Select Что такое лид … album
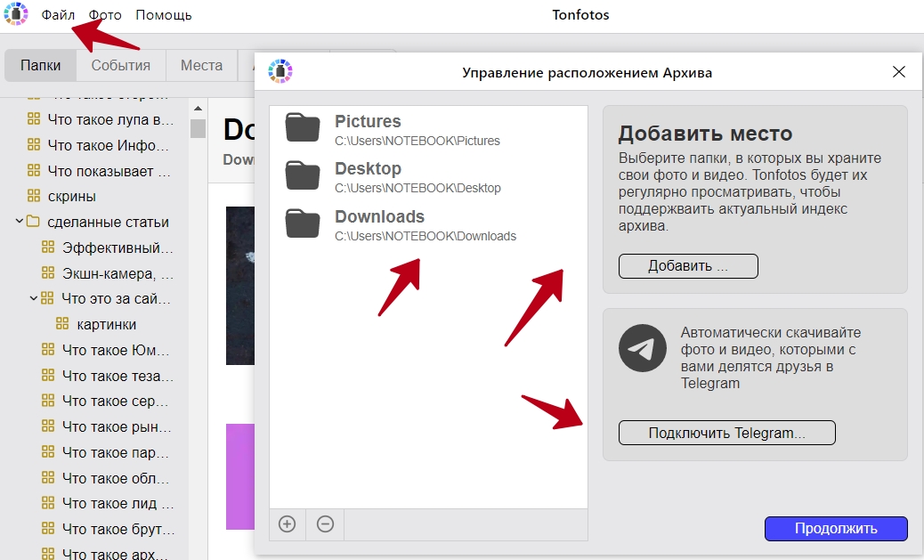Screen dimensions: 924x560 118,503
